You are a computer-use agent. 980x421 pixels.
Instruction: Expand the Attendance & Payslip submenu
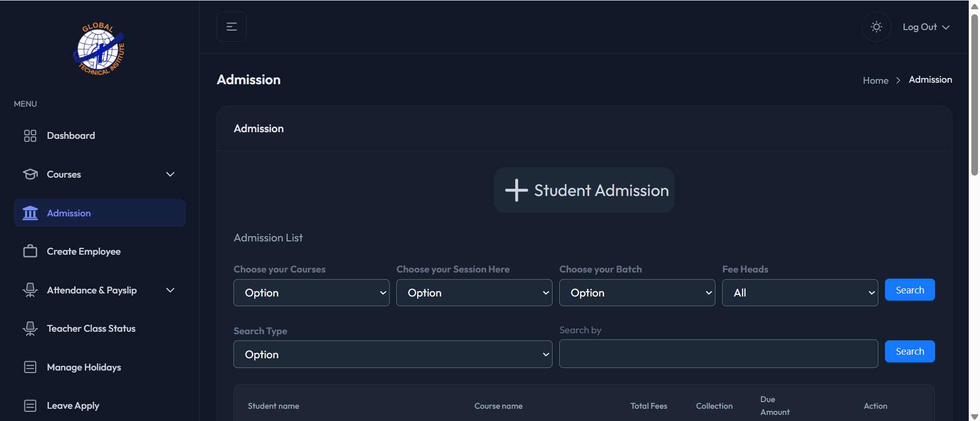coord(171,290)
